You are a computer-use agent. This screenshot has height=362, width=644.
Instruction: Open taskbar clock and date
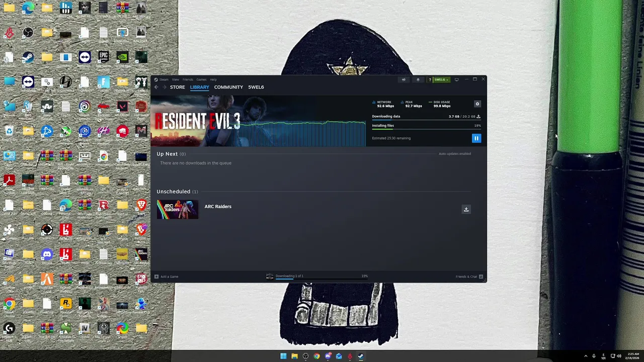[x=633, y=356]
